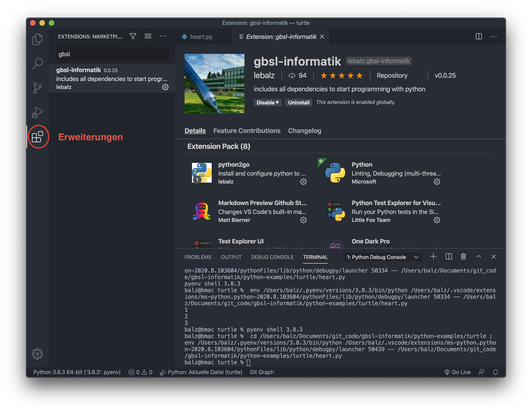Open gear menu for Markdown Preview Github extension
The image size is (532, 412).
[303, 220]
